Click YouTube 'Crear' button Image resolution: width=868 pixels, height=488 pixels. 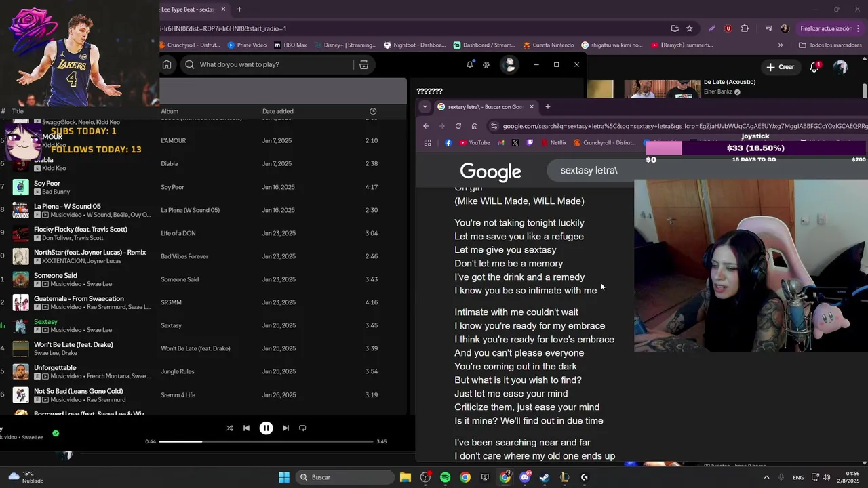[780, 67]
